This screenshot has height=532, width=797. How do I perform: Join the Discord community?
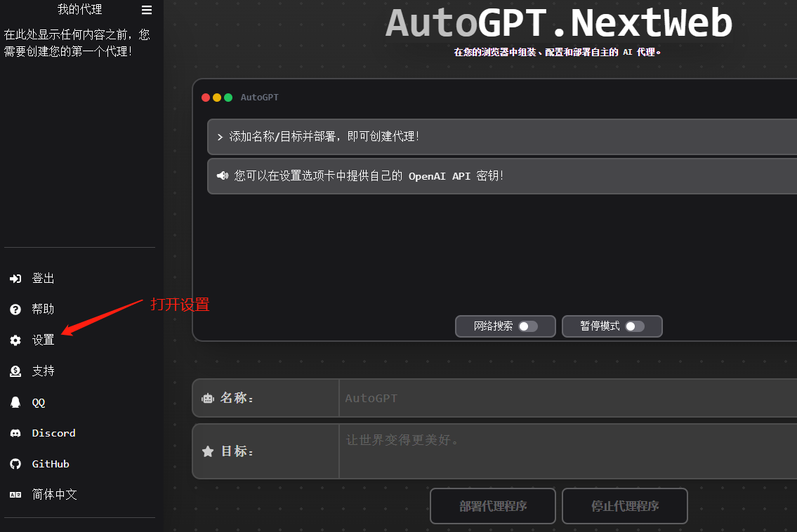pyautogui.click(x=15, y=432)
